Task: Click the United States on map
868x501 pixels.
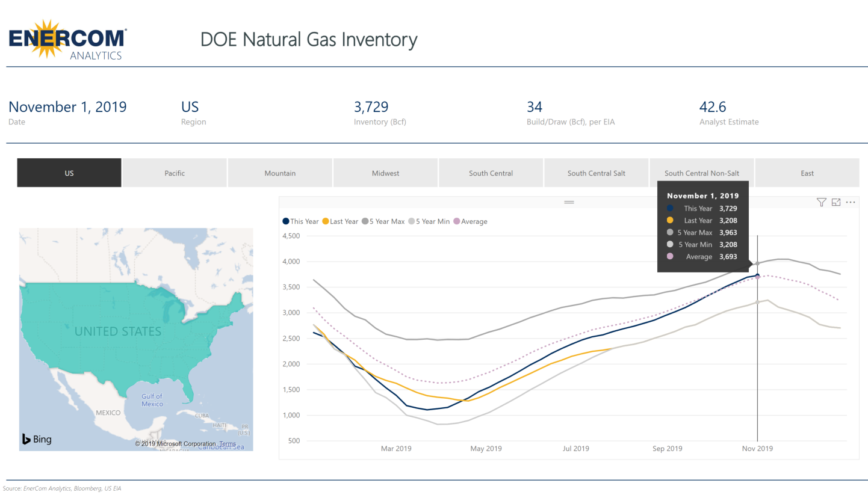Action: (118, 331)
